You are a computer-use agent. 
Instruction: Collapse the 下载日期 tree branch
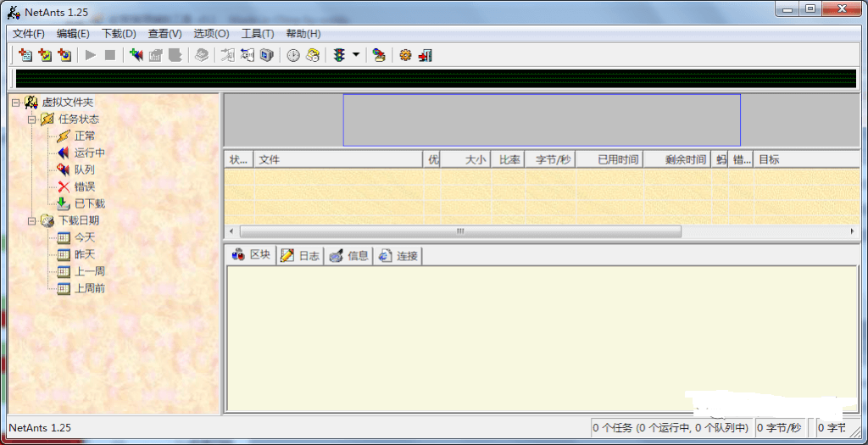pos(32,221)
